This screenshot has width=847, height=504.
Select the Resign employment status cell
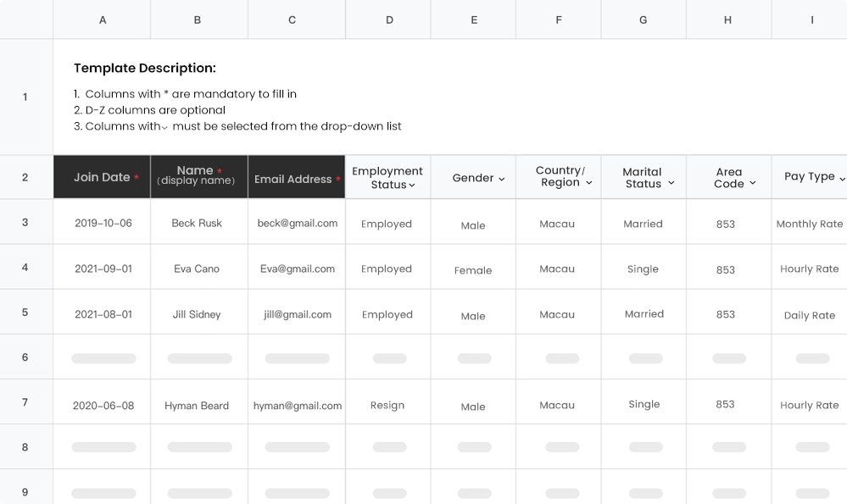tap(387, 405)
